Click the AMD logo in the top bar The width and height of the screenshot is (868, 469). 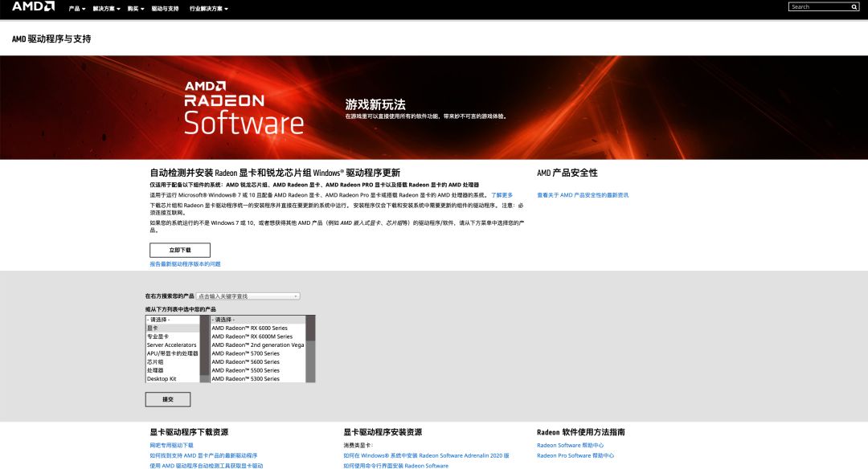pyautogui.click(x=32, y=7)
